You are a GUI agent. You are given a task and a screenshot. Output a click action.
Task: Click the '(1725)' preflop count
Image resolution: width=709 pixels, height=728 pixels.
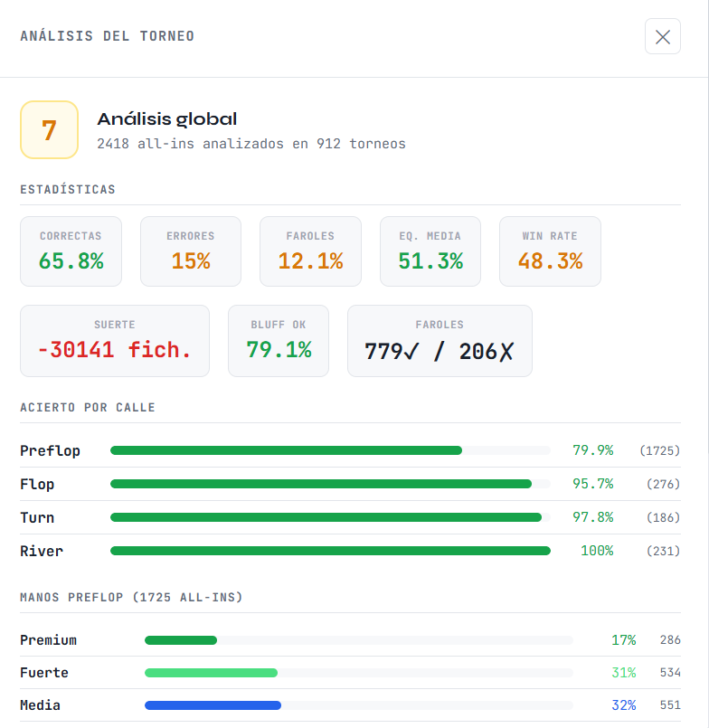[x=660, y=450]
